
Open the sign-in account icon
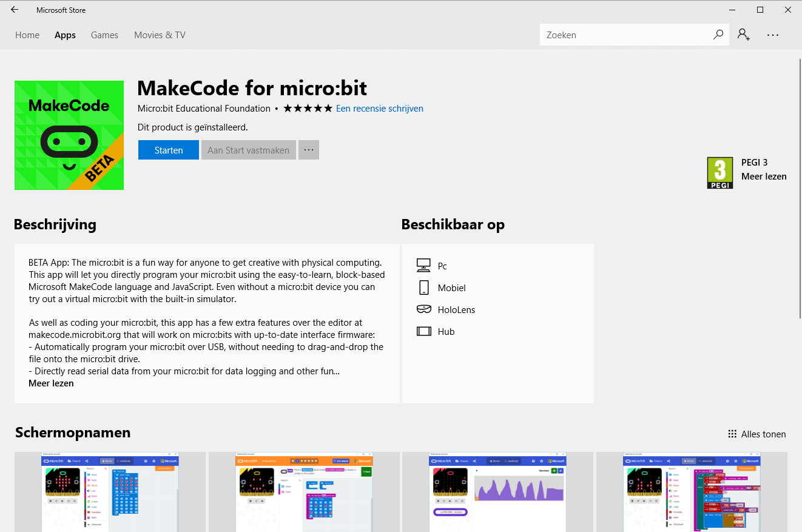coord(743,35)
